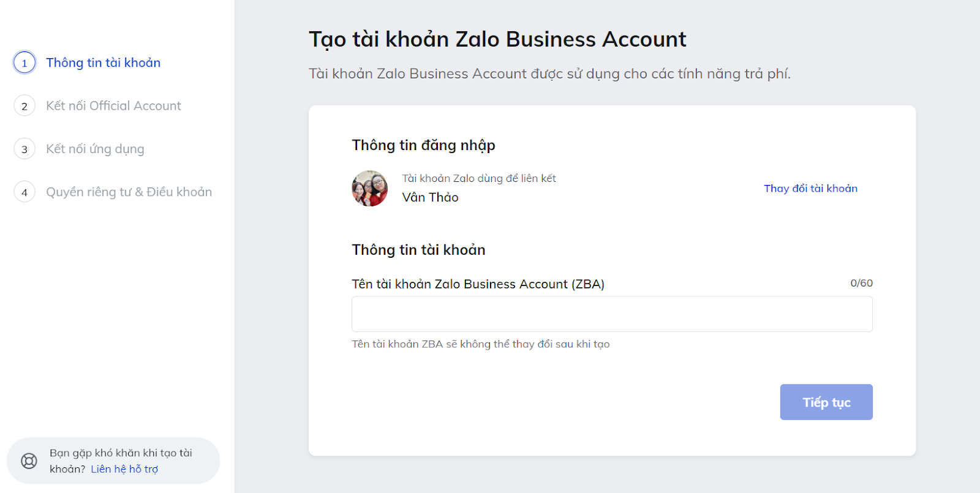The image size is (980, 493).
Task: Click the step 2 number circle
Action: tap(24, 106)
